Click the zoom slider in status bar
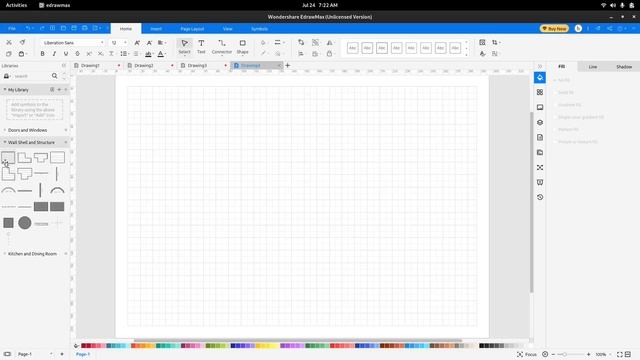 (571, 354)
